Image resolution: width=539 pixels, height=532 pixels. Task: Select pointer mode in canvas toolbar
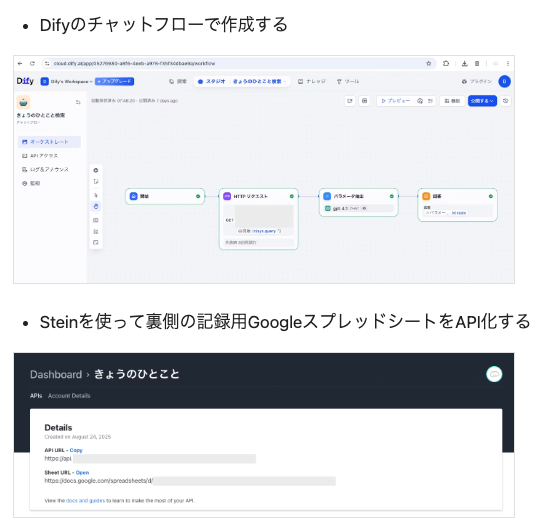(x=96, y=195)
